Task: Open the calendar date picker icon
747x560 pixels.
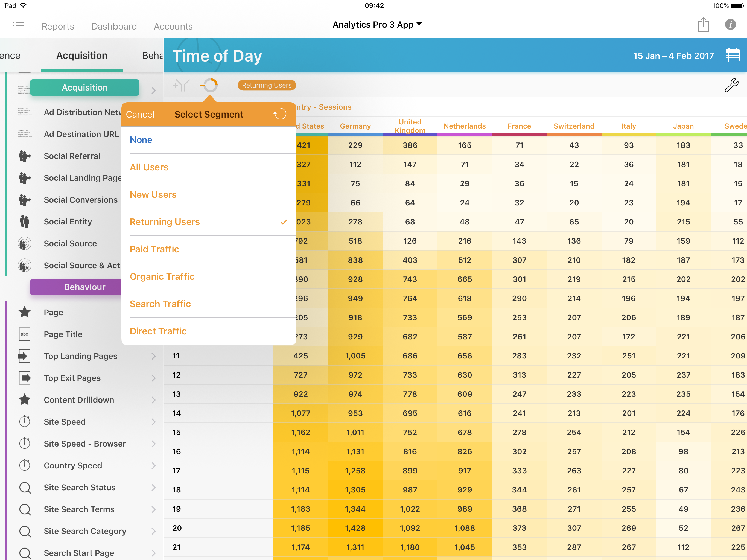Action: [732, 56]
